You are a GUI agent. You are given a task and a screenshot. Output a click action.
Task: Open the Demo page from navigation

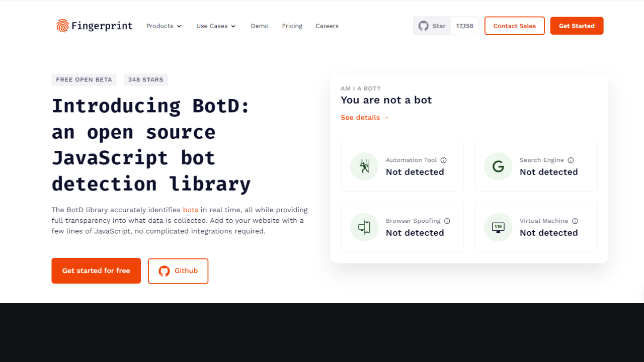tap(260, 26)
